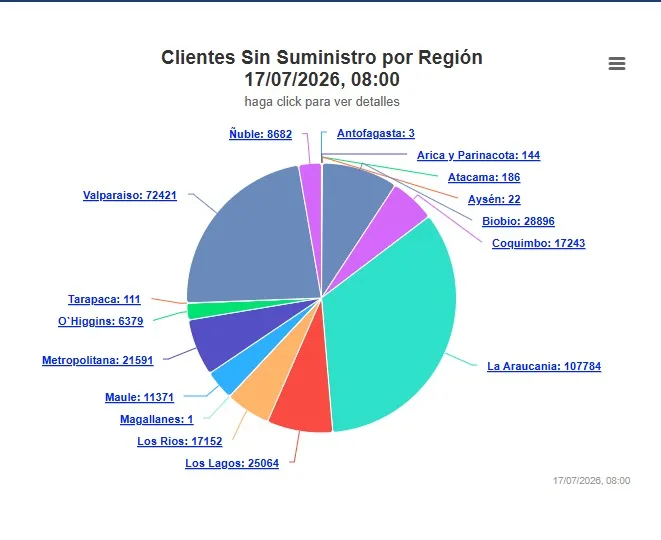
Task: Click the gray timestamp 17/07/2026, 08:00 at bottom right
Action: click(x=591, y=481)
